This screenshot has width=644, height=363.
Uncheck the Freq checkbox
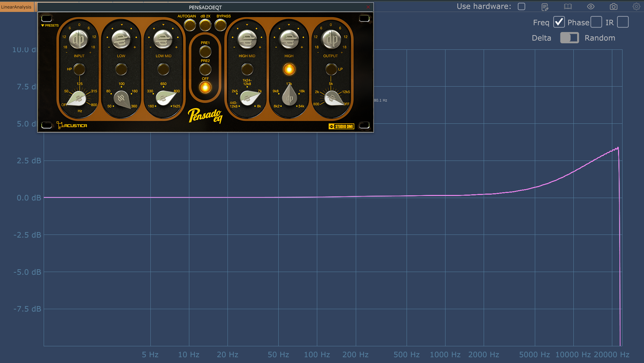pos(559,22)
